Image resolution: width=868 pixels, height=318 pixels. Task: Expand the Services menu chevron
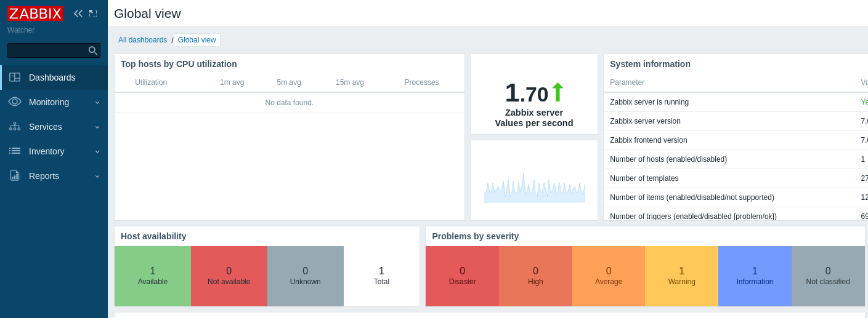(x=97, y=127)
